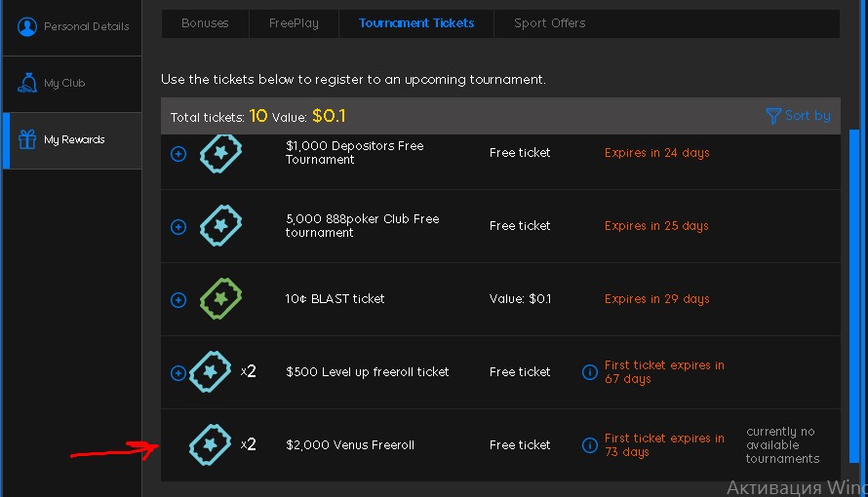
Task: Open Personal Details from the sidebar
Action: 72,26
